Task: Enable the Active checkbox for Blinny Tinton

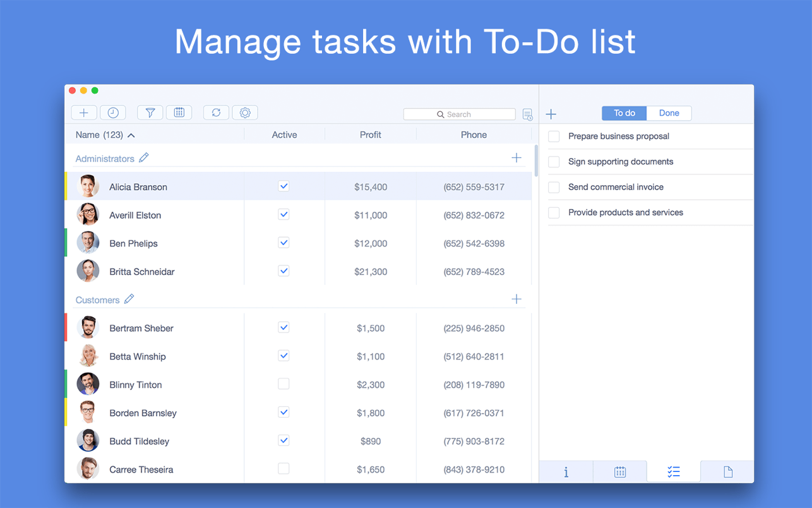Action: (284, 384)
